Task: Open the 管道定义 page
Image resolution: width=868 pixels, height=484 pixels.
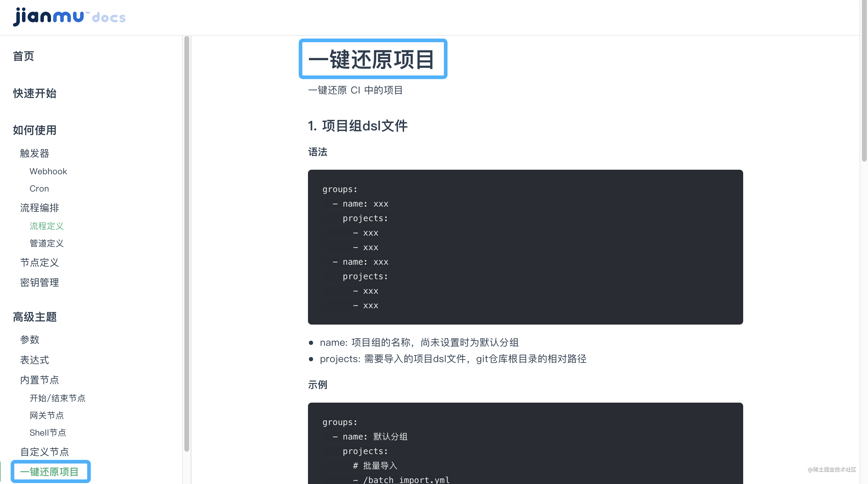Action: click(47, 243)
